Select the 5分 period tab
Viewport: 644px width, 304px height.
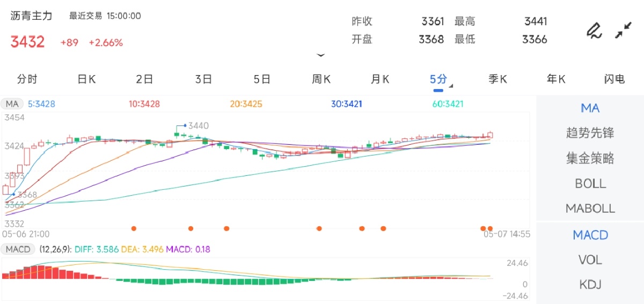click(438, 79)
